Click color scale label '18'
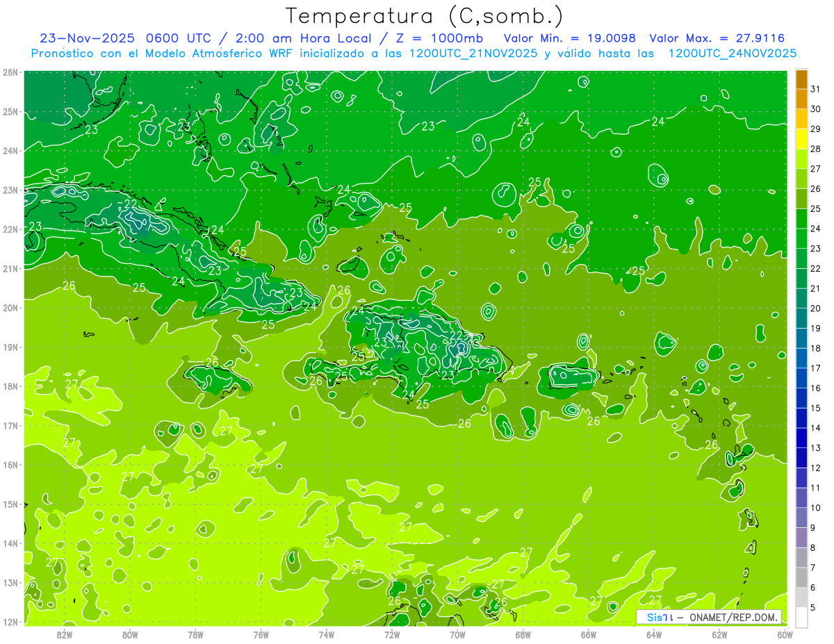 pos(815,348)
